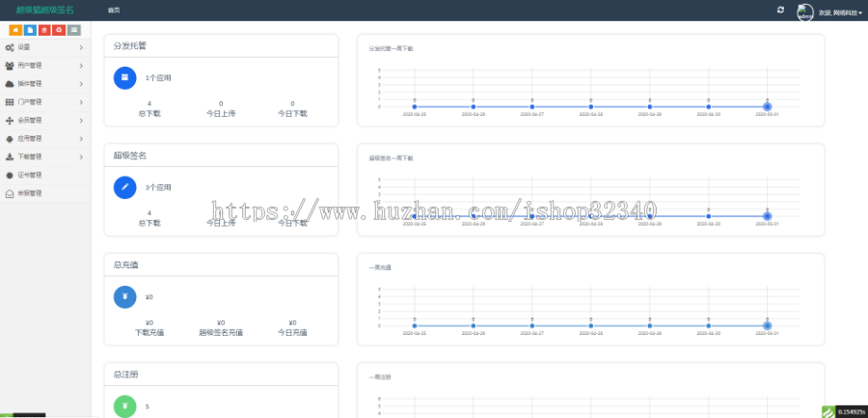
Task: Select the 2020-05-01 point in 分发托管一周下载 chart
Action: (768, 106)
